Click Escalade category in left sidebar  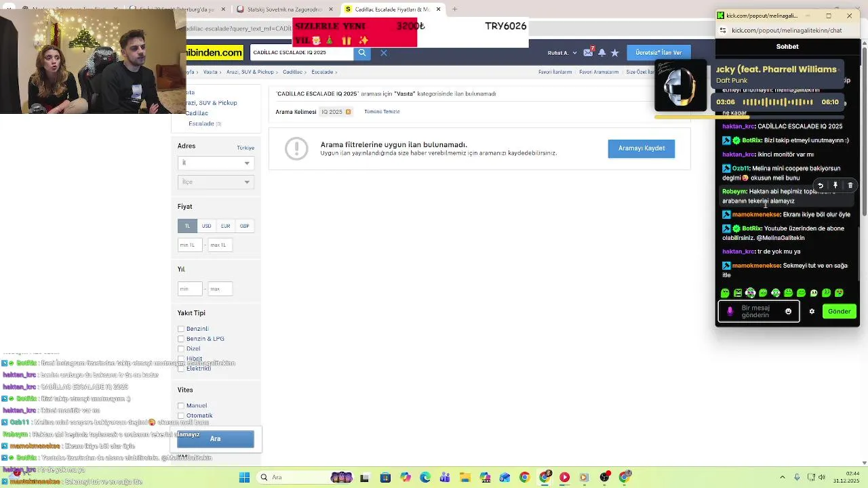[201, 124]
